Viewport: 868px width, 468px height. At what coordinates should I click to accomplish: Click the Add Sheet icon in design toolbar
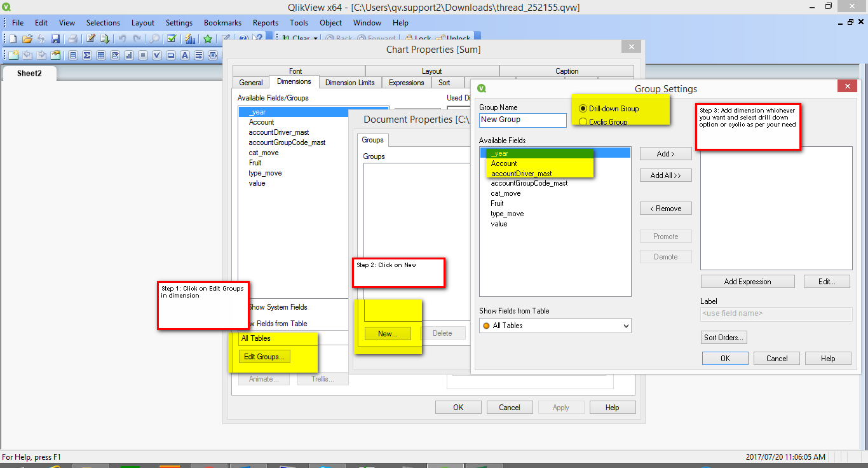pyautogui.click(x=13, y=55)
